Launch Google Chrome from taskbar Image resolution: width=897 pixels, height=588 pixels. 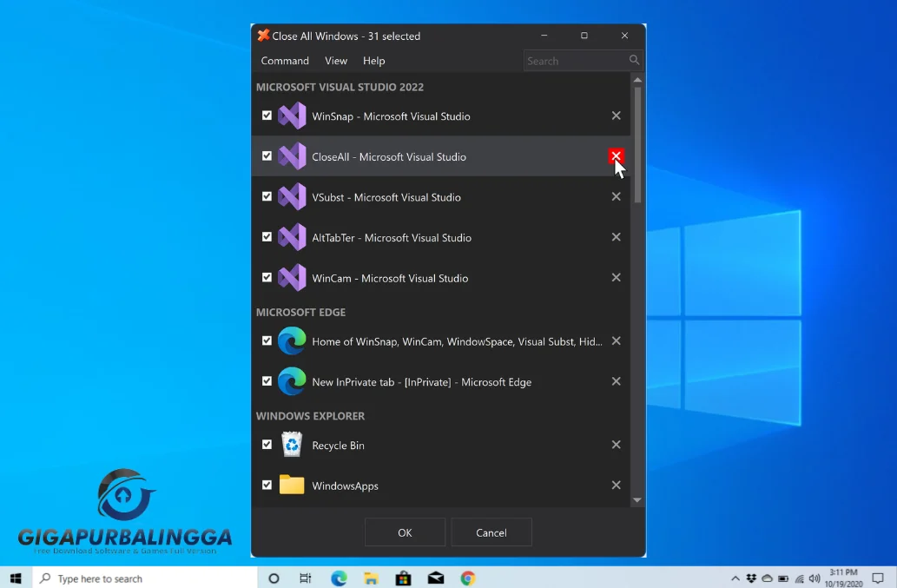[x=468, y=578]
